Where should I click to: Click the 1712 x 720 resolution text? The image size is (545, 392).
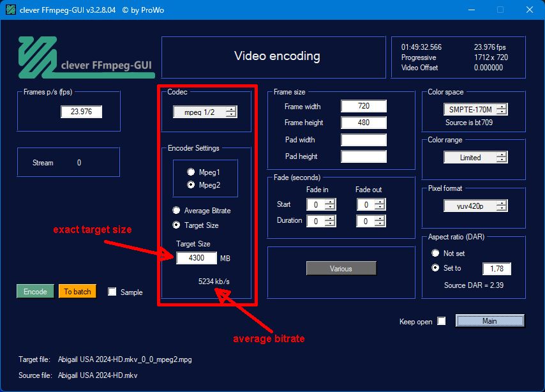491,57
